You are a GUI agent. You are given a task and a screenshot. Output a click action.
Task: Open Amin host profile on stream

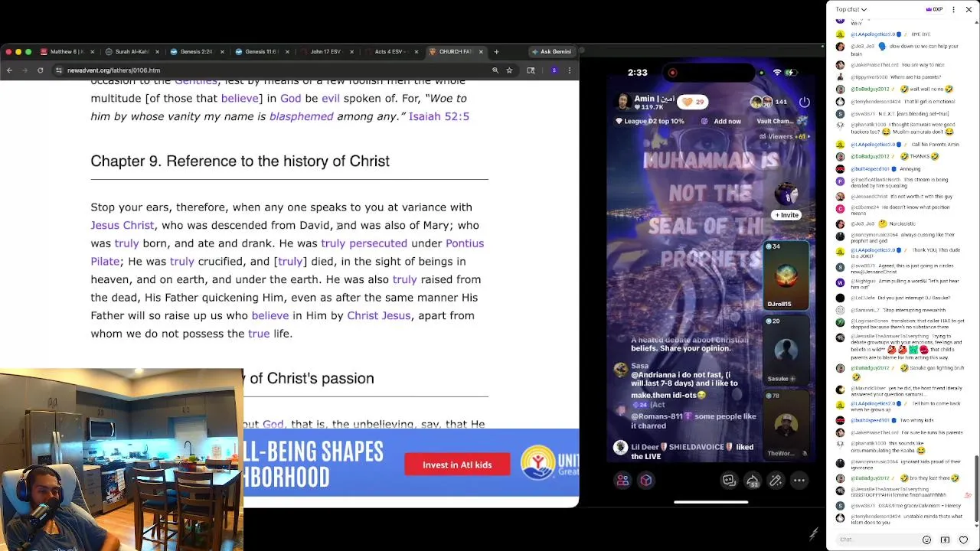[x=645, y=103]
